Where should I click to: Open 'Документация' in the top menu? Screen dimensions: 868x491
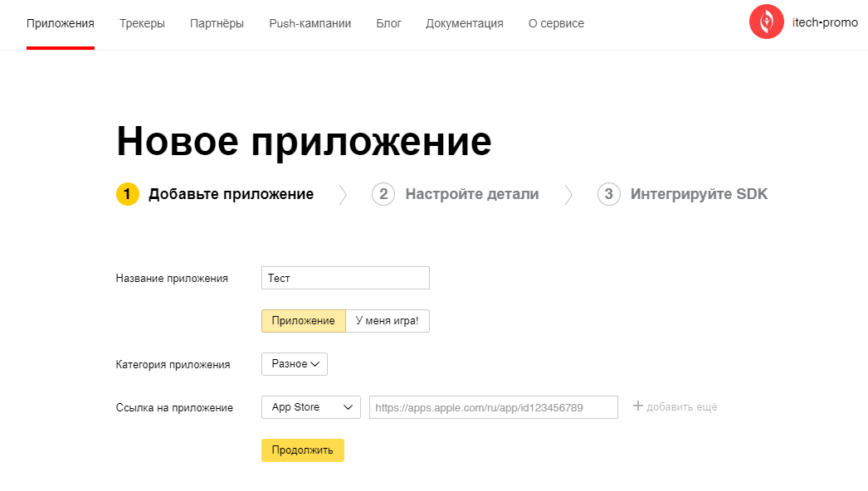pyautogui.click(x=464, y=23)
